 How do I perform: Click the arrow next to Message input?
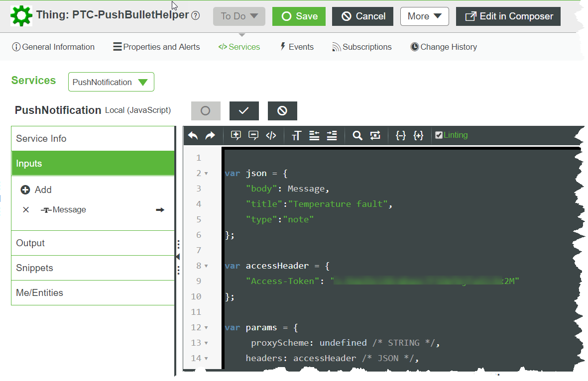point(160,210)
